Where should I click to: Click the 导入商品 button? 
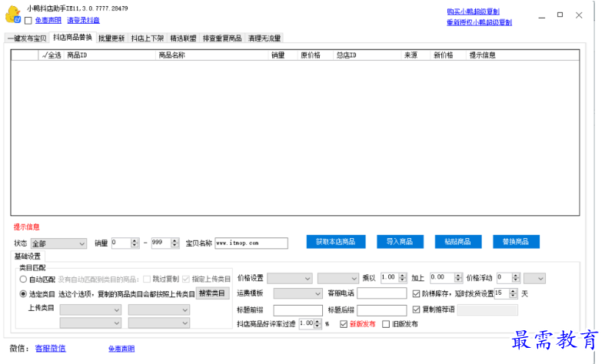click(x=400, y=242)
